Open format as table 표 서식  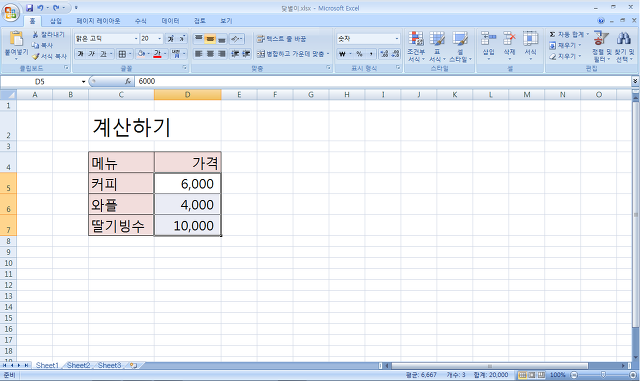[x=437, y=46]
